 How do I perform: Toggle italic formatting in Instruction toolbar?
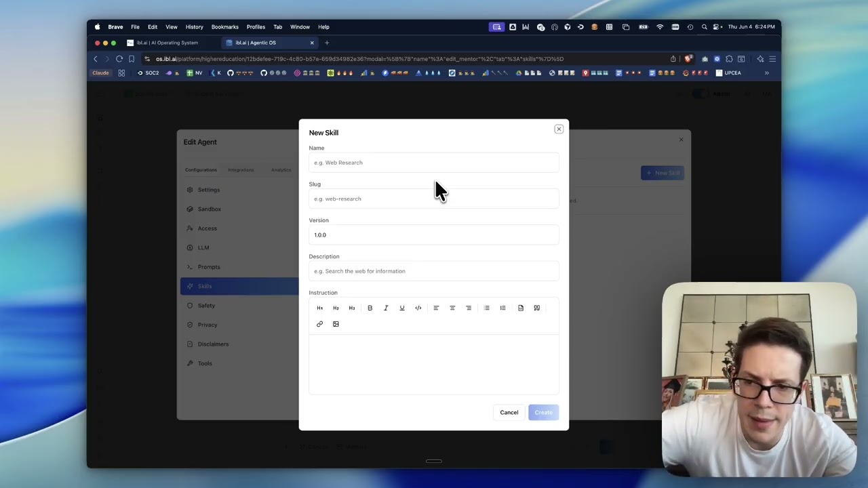pos(386,308)
